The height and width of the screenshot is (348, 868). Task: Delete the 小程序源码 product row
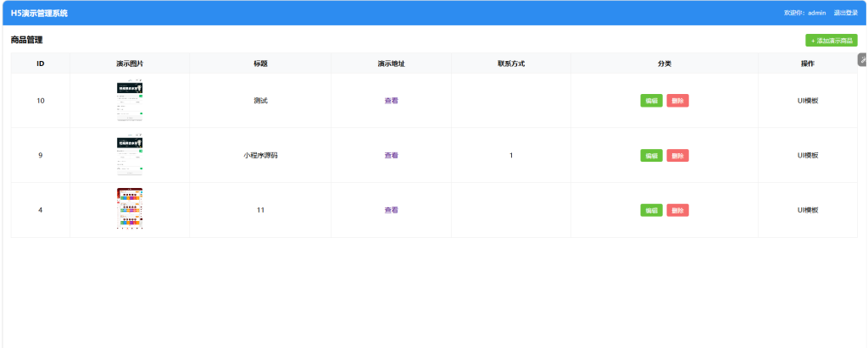point(677,156)
